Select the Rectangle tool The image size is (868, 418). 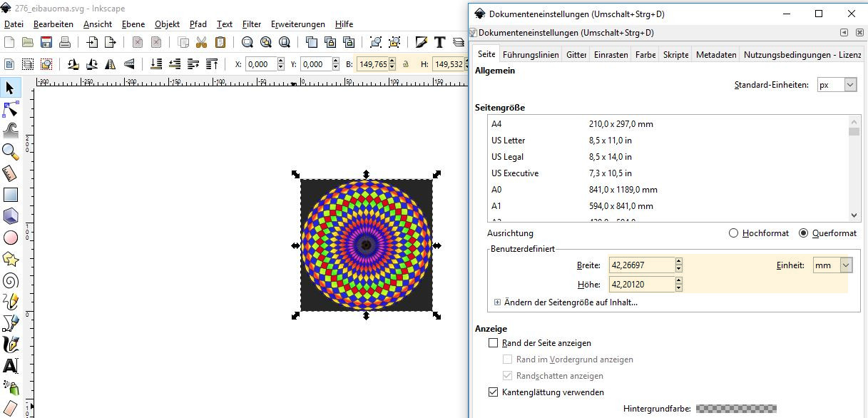point(11,194)
